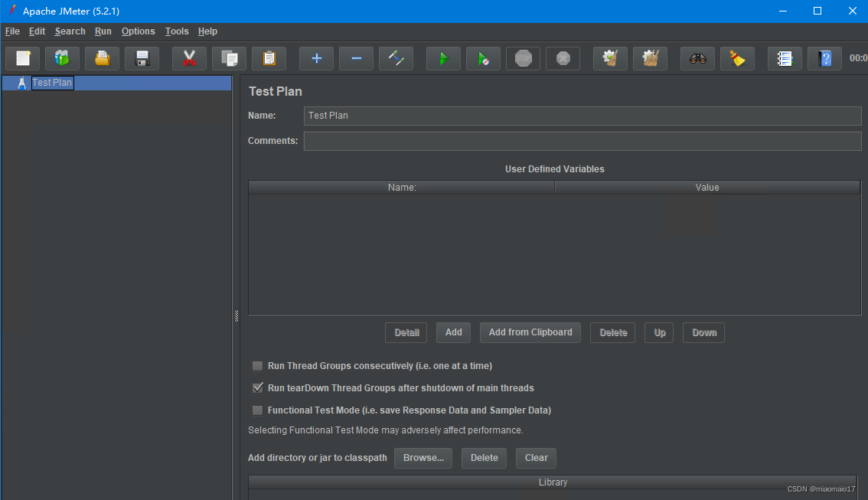Start test without pauses icon
Image resolution: width=868 pixels, height=500 pixels.
coord(483,58)
